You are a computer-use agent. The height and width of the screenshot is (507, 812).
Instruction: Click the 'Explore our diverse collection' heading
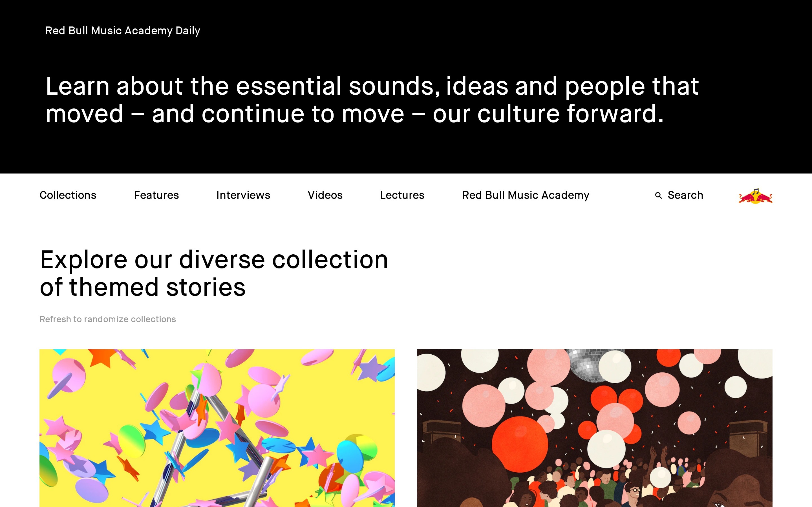point(214,273)
